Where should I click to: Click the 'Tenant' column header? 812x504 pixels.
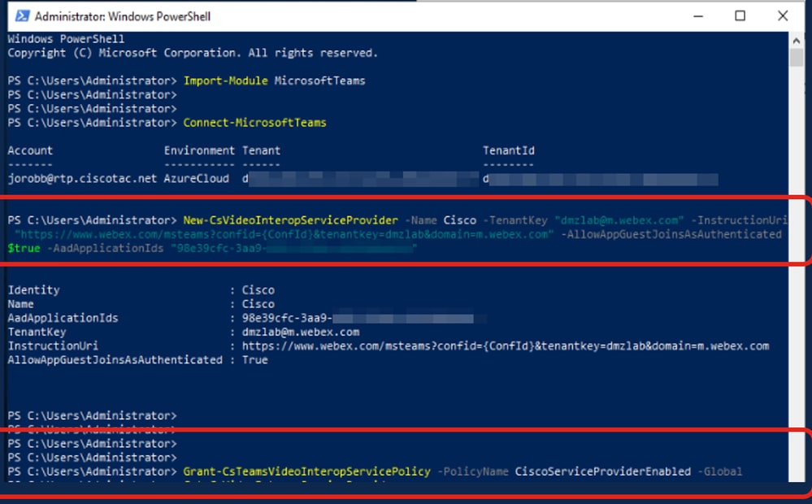(261, 150)
